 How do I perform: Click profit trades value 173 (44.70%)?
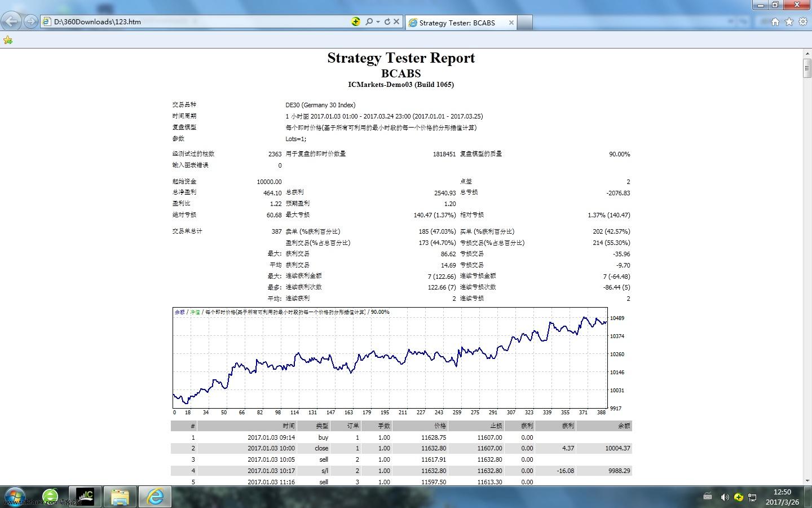coord(437,243)
